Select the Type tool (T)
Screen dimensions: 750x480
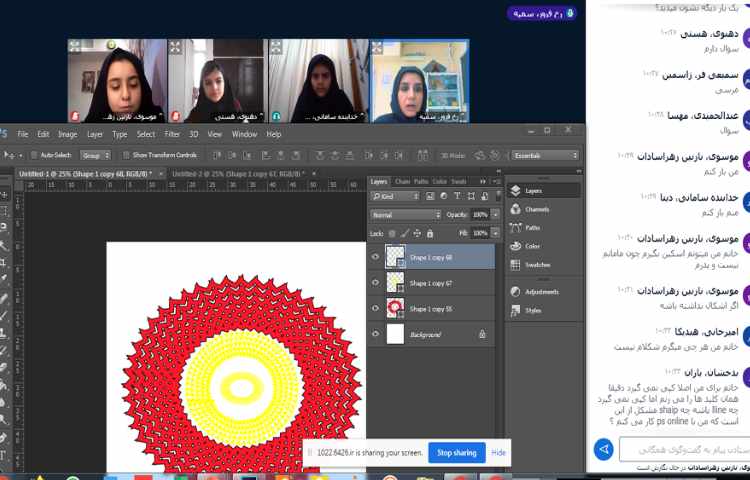(x=4, y=455)
